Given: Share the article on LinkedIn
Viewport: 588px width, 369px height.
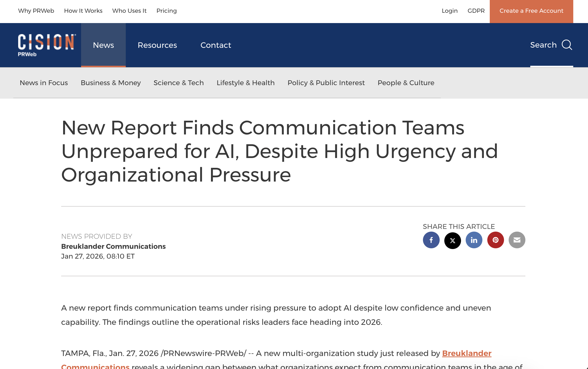Looking at the screenshot, I should [x=474, y=240].
